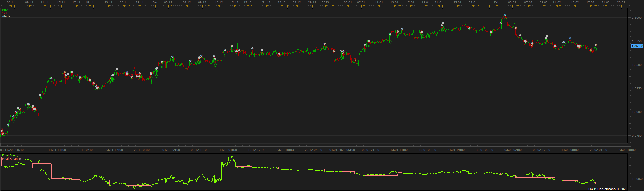The image size is (644, 191).
Task: Click the 23.02 date on top axis
Action: tap(621, 2)
